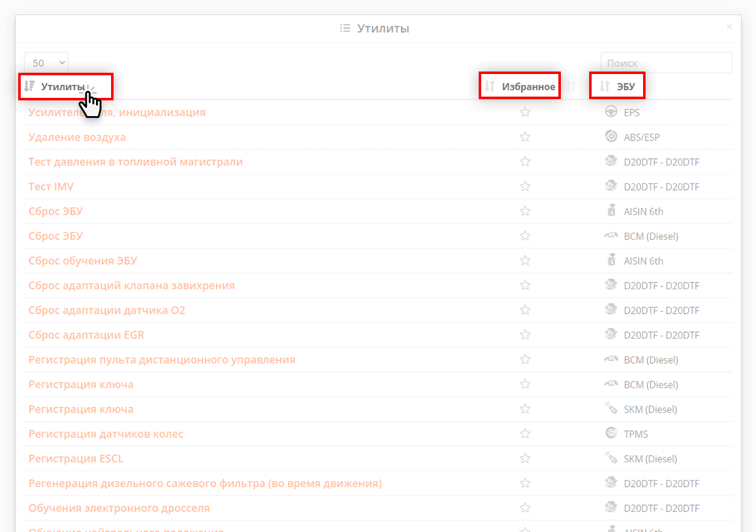Close the Утилиты dialog
Image resolution: width=756 pixels, height=532 pixels.
pyautogui.click(x=729, y=26)
